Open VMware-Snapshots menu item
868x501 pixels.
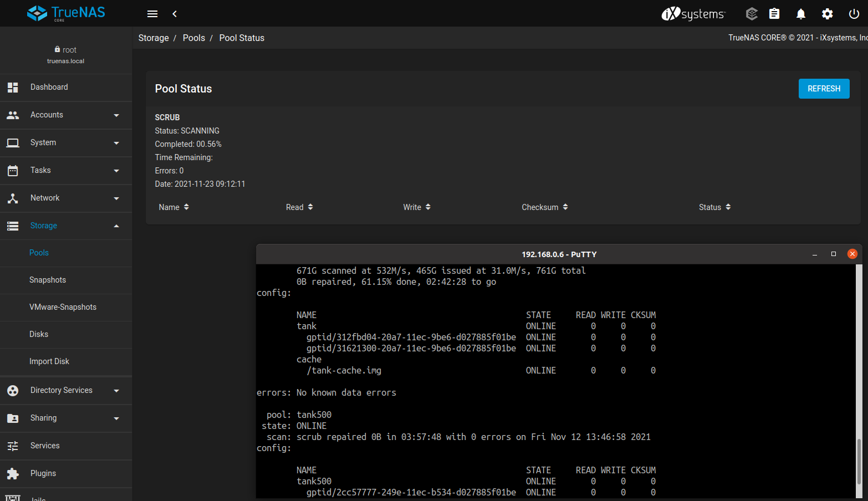(x=66, y=308)
